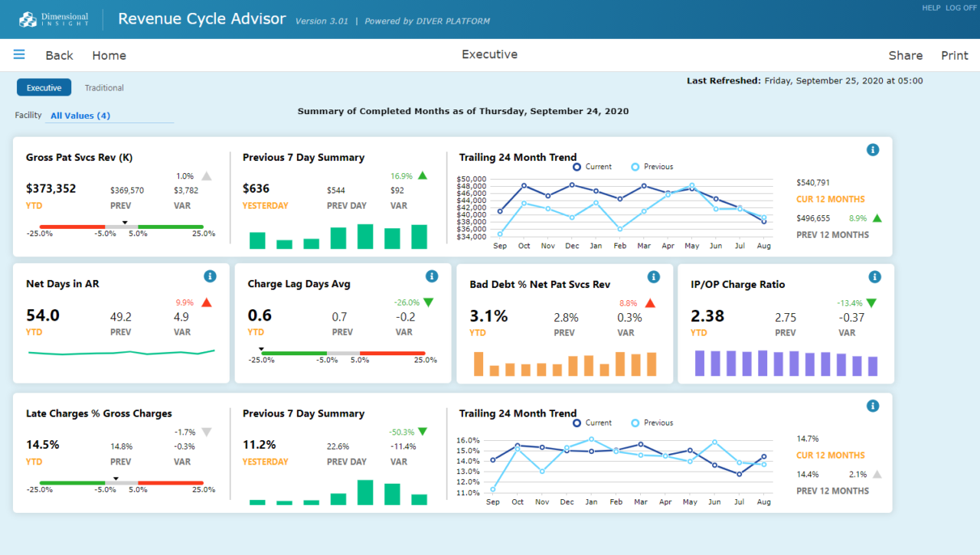Open the info icon on Net Days in AR
The width and height of the screenshot is (980, 555).
tap(210, 276)
